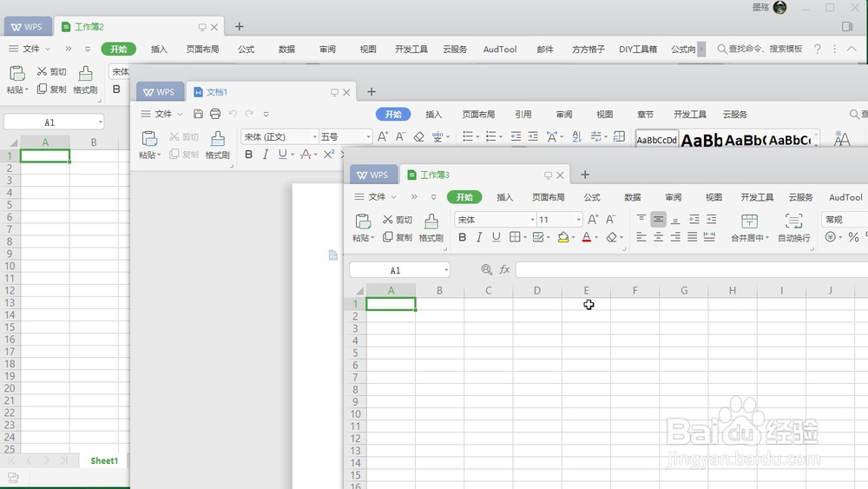The image size is (868, 489).
Task: Select column D header in 工作簿3
Action: [537, 290]
